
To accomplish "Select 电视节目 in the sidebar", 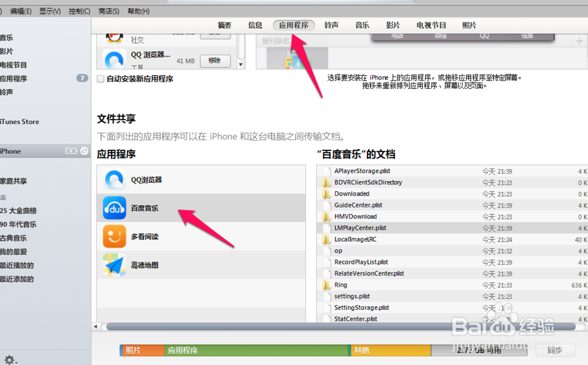I will click(14, 65).
